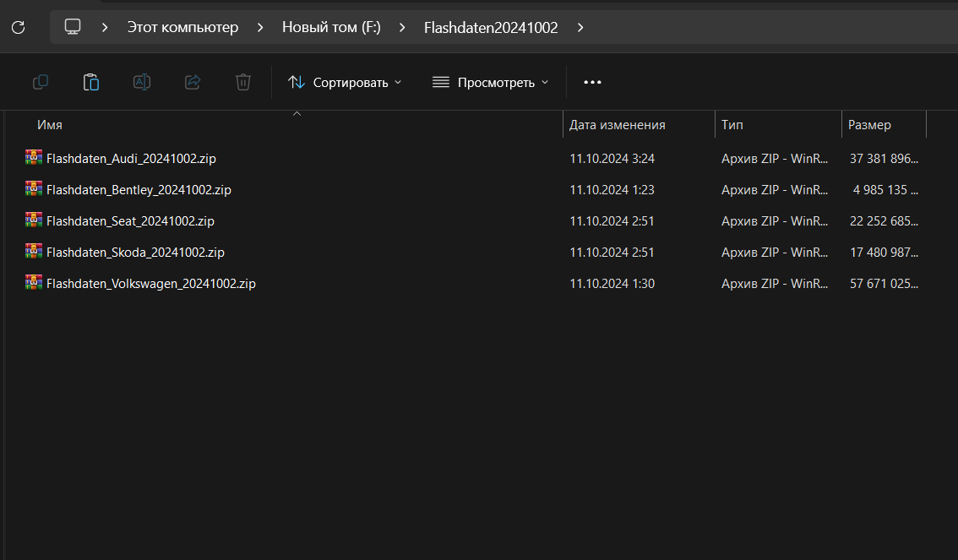Click the Rename icon in toolbar

[x=142, y=82]
